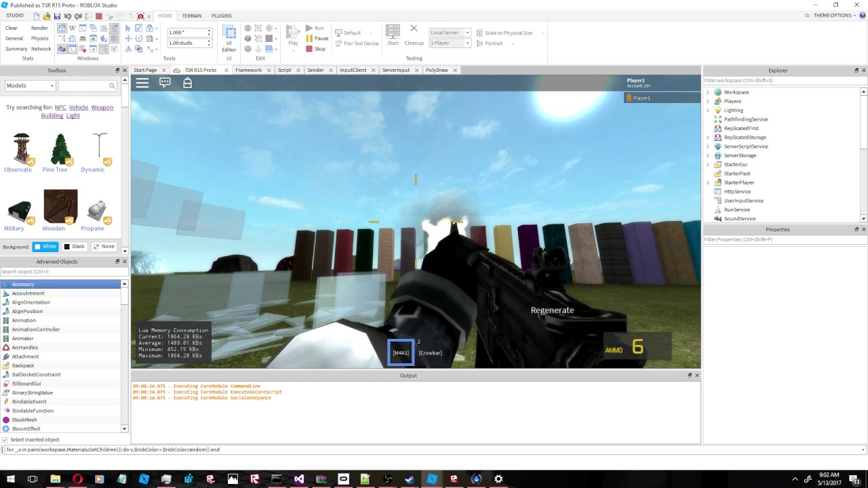Screen dimensions: 868x488
Task: Toggle the Explorer window home icon
Action: (62, 28)
